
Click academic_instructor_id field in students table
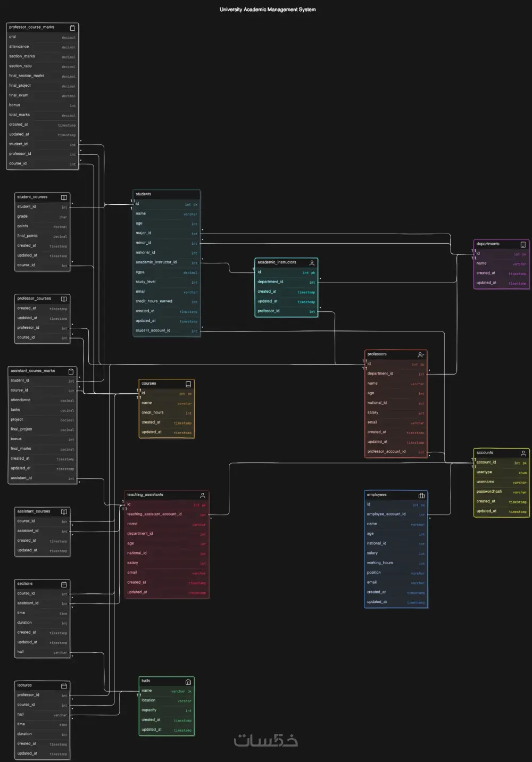(x=167, y=262)
